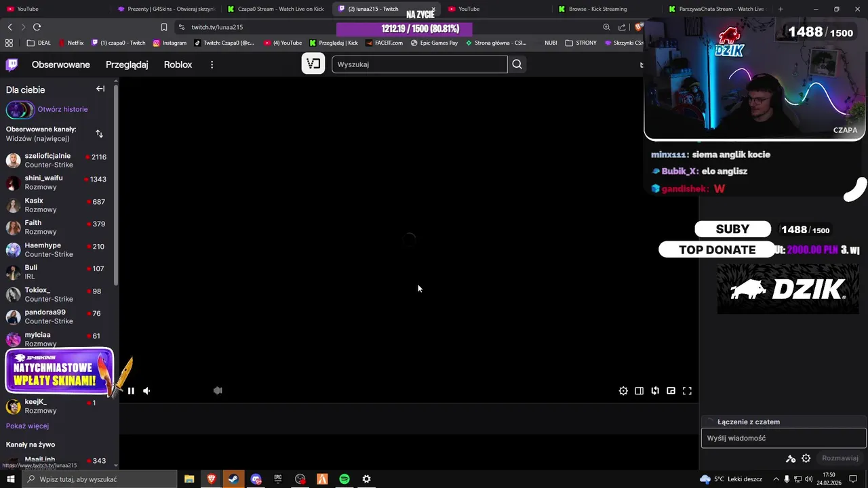Screen dimensions: 868x488
Task: Open Windows notification center
Action: (x=853, y=479)
